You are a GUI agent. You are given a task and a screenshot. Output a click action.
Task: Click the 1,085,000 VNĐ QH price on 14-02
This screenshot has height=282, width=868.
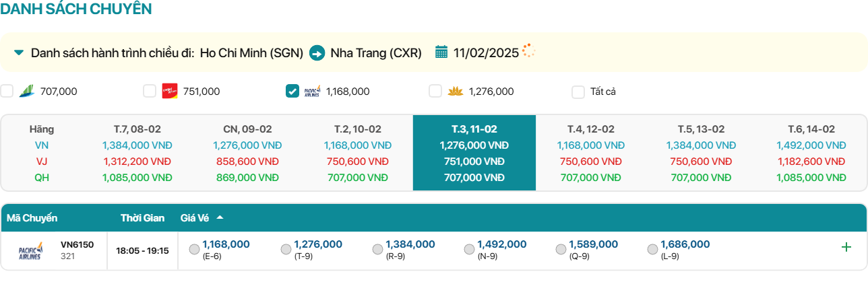coord(811,178)
